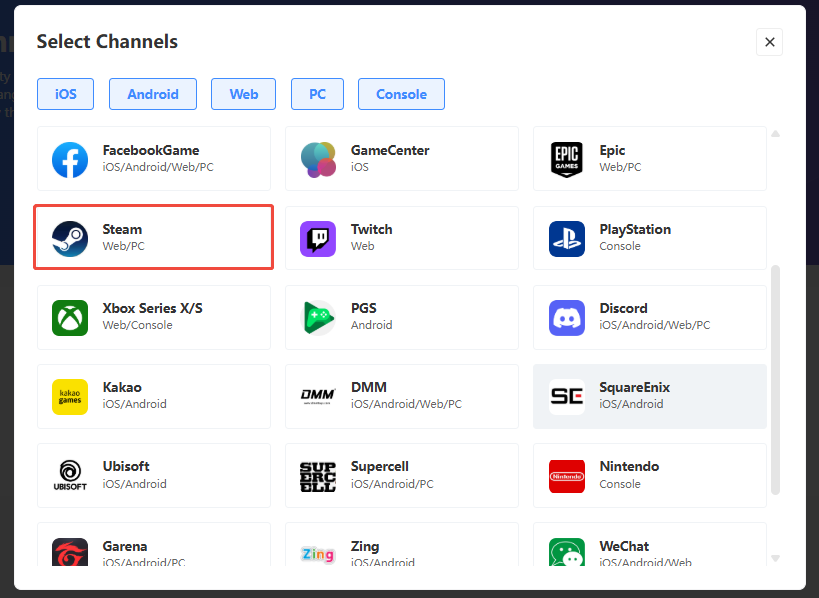Click the PlayStation logo icon

pyautogui.click(x=567, y=239)
